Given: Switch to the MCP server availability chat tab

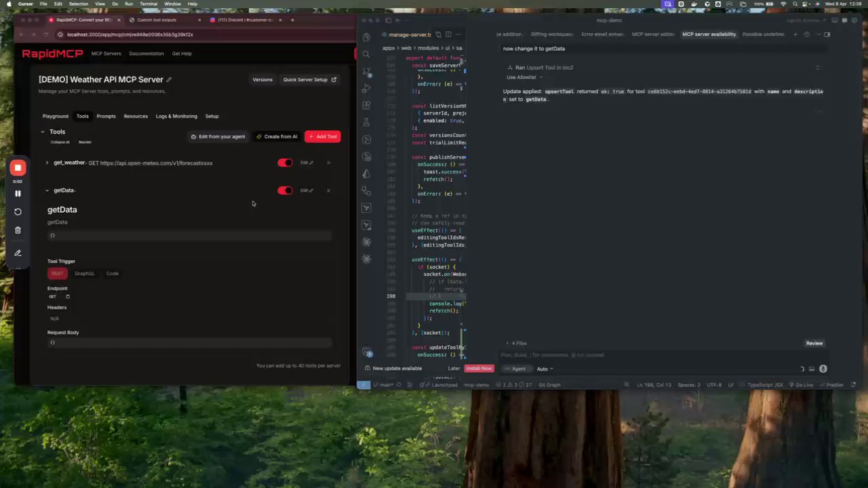Looking at the screenshot, I should pos(709,34).
